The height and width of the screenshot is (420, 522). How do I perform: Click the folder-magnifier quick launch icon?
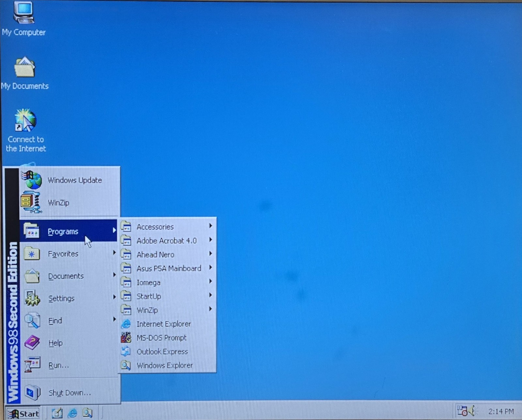[87, 413]
